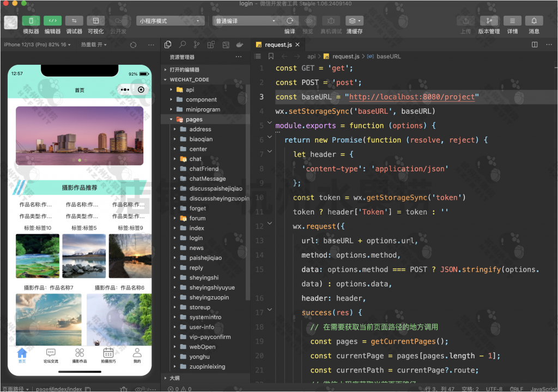Screen dimensions: 558x392
Task: Toggle the 编辑器 editor panel button
Action: (x=52, y=21)
